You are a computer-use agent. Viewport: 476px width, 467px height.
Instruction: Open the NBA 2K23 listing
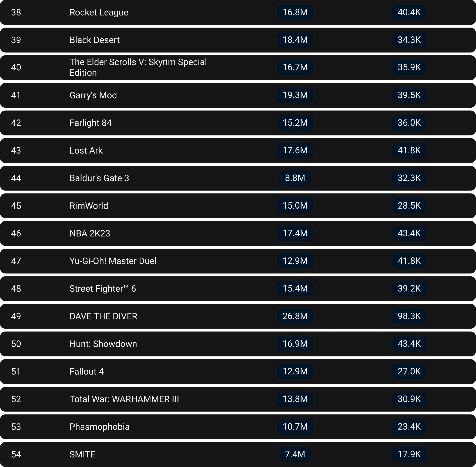click(90, 233)
